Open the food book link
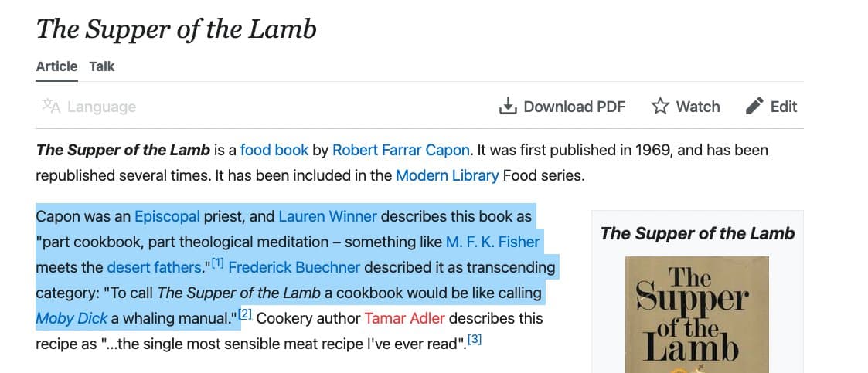 coord(274,150)
